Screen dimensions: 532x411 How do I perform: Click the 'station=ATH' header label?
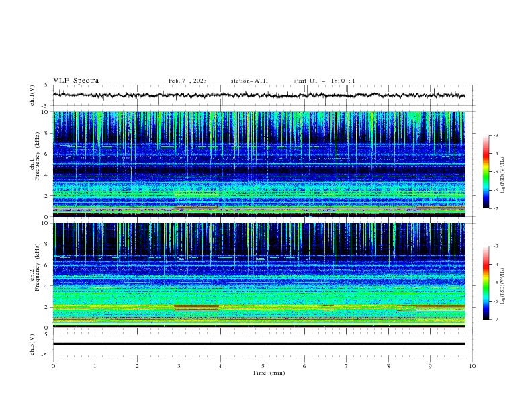pyautogui.click(x=249, y=81)
